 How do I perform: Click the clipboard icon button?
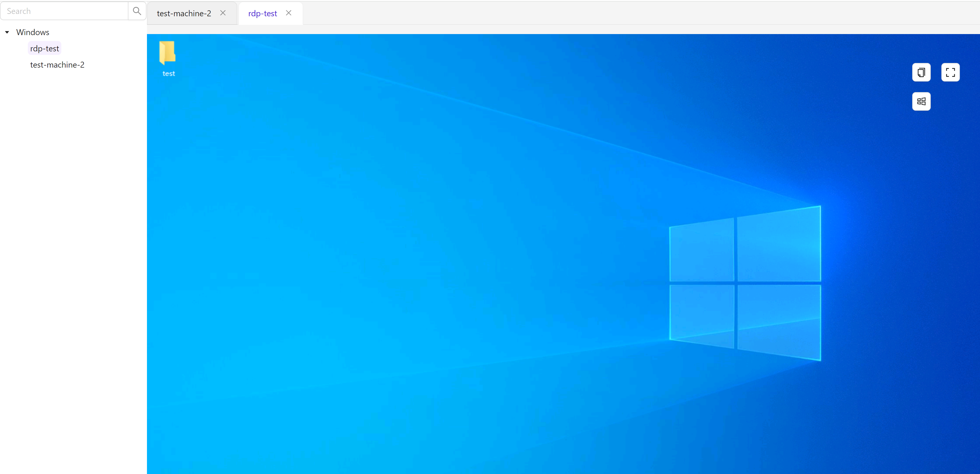tap(921, 72)
